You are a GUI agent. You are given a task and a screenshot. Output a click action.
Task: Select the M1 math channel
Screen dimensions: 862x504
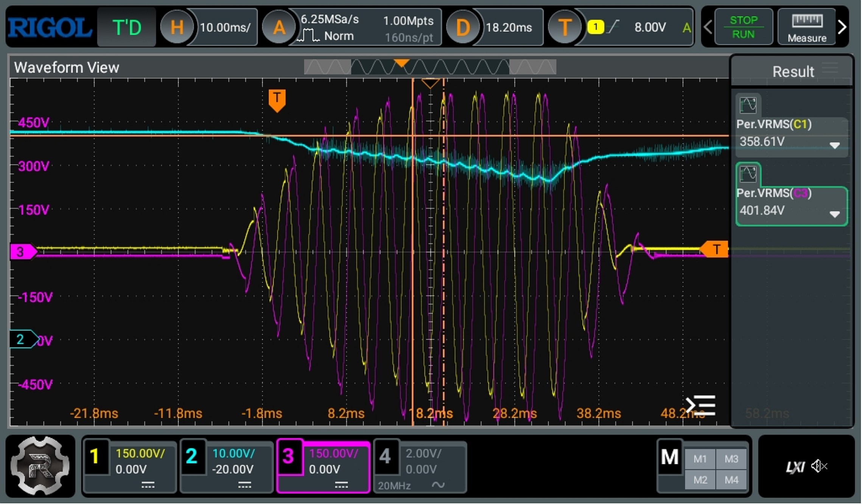700,459
